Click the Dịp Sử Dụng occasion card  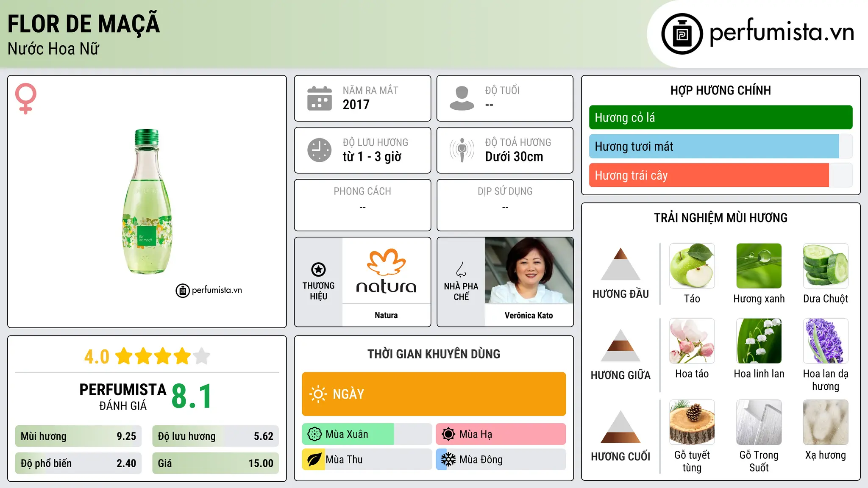coord(505,205)
